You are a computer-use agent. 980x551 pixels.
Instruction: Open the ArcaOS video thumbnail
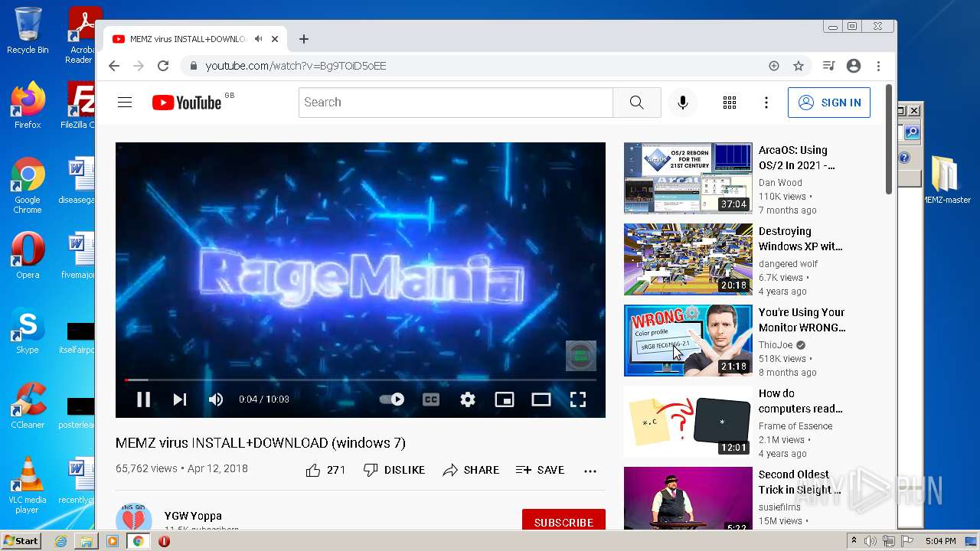[688, 178]
